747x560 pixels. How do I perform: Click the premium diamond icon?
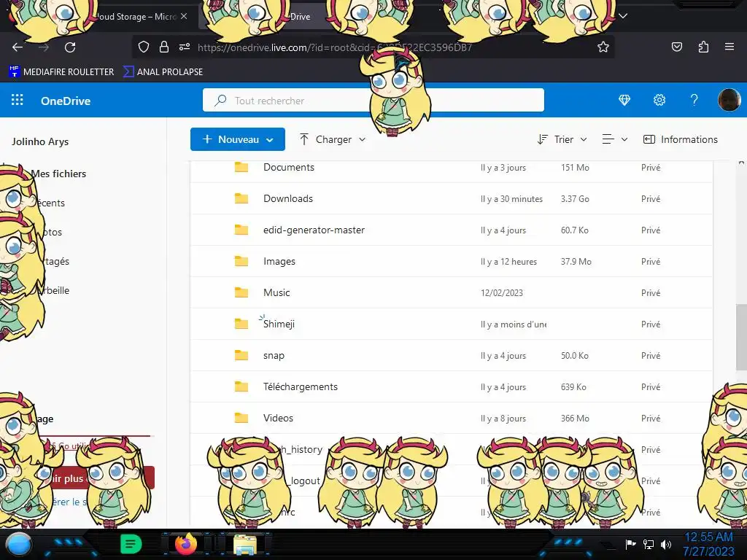pos(624,100)
